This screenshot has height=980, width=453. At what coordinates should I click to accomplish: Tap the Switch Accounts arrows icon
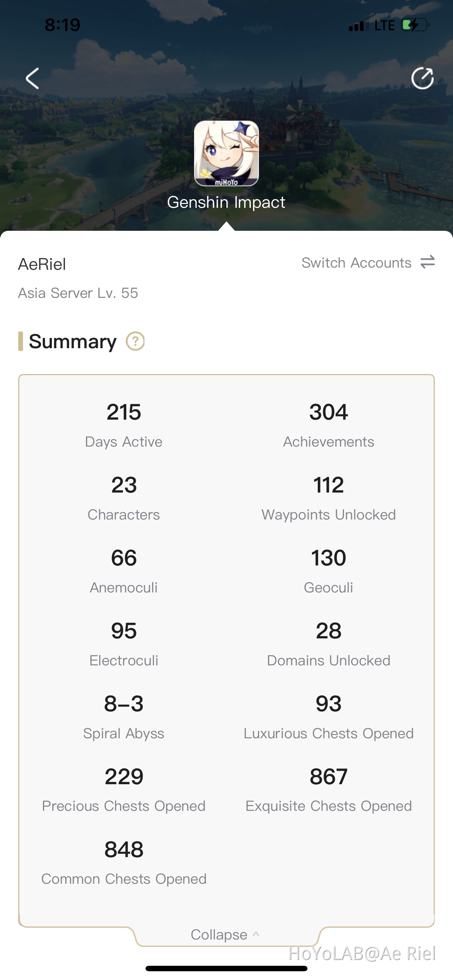tap(427, 262)
